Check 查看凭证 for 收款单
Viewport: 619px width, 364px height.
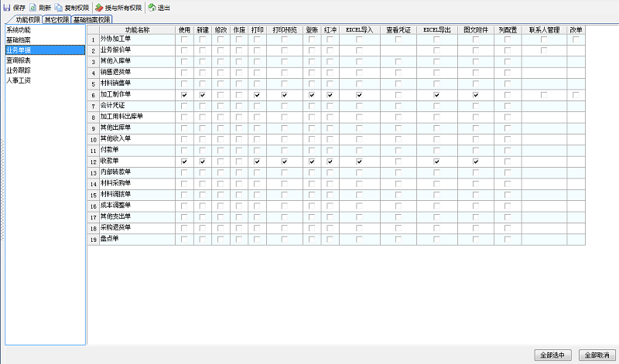(398, 162)
